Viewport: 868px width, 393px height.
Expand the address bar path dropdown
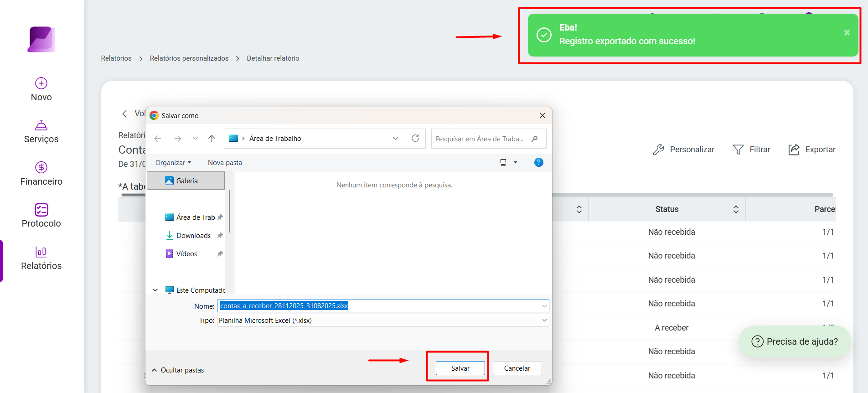(396, 139)
